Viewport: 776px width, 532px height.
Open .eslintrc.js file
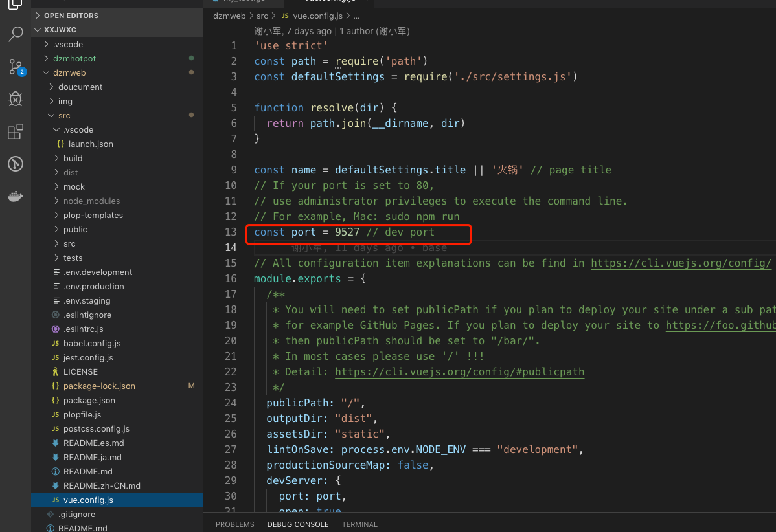click(x=117, y=329)
